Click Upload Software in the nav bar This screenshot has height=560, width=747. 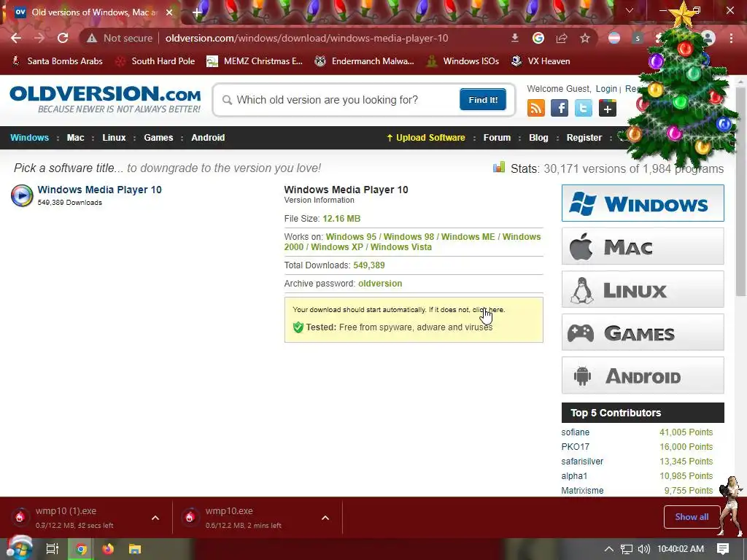click(426, 138)
